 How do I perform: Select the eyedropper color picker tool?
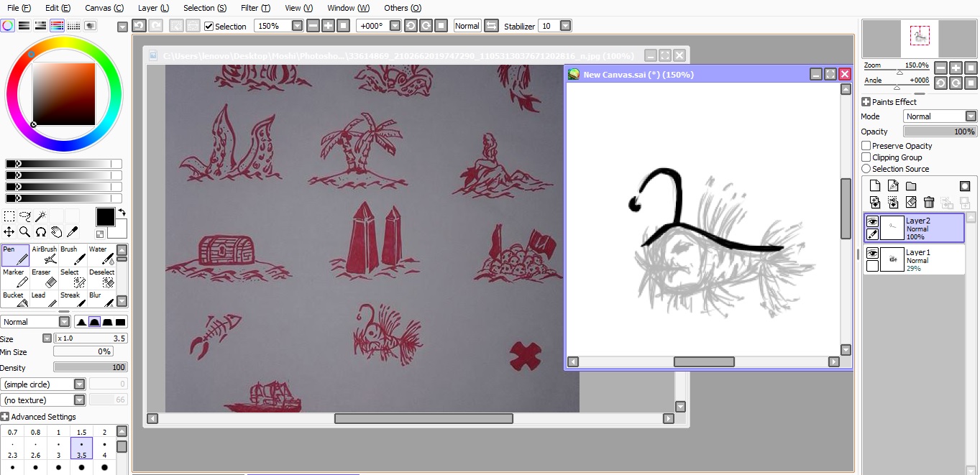pyautogui.click(x=72, y=231)
